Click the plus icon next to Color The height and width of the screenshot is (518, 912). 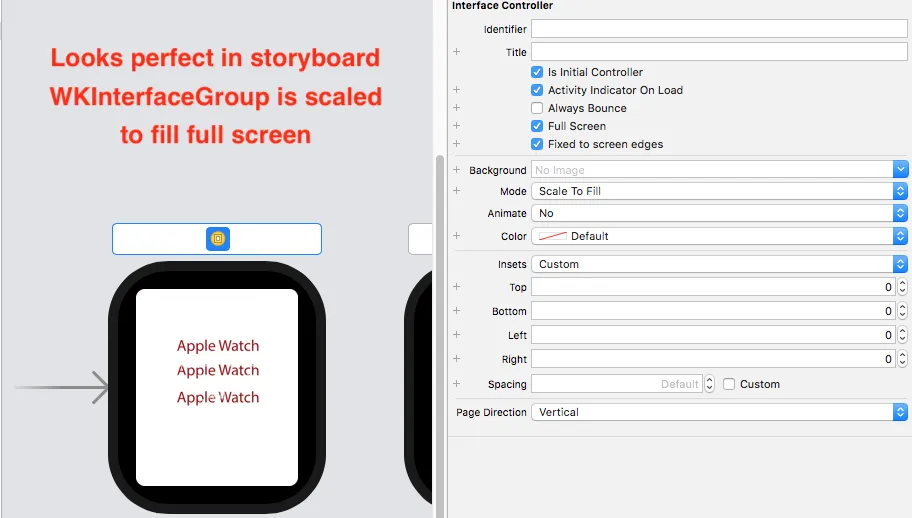click(457, 235)
